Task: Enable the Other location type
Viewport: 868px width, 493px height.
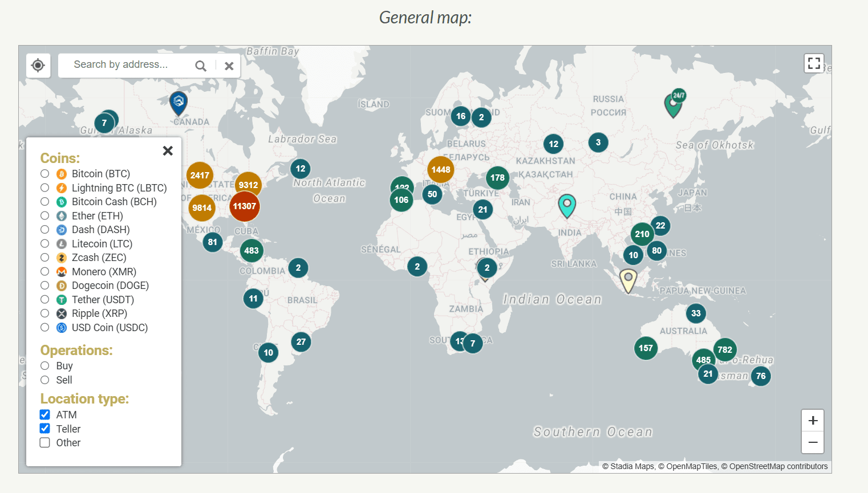Action: [x=44, y=442]
